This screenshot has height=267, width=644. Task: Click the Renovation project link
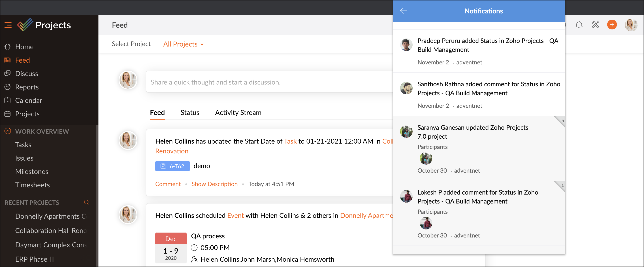coord(172,151)
